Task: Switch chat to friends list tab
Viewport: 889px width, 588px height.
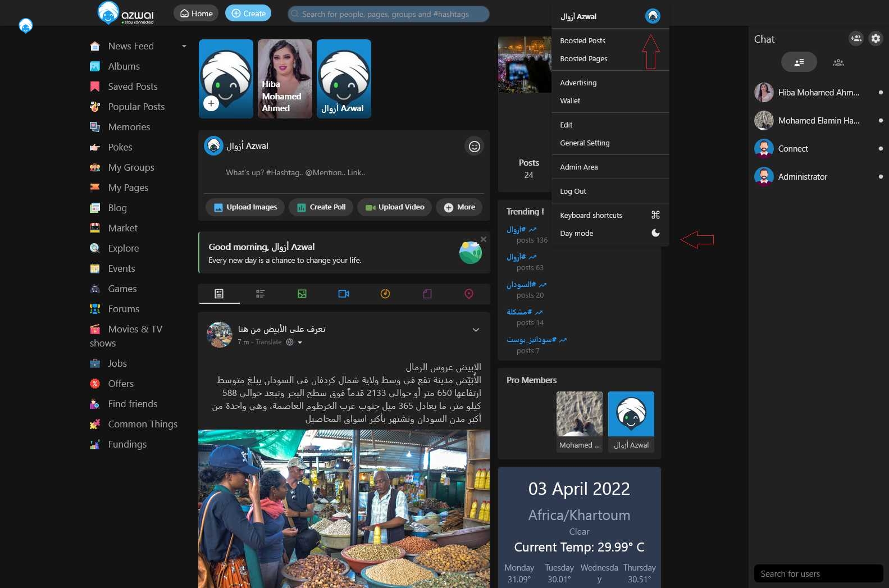Action: pyautogui.click(x=799, y=62)
